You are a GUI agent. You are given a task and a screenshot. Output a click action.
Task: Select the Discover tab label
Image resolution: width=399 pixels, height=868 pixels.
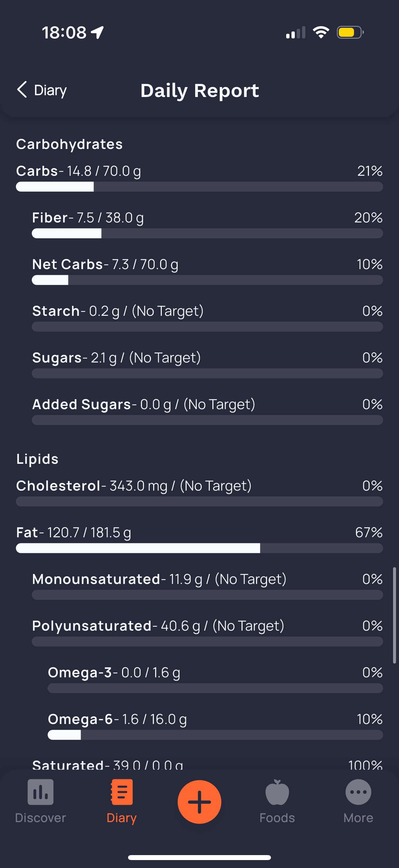(40, 818)
